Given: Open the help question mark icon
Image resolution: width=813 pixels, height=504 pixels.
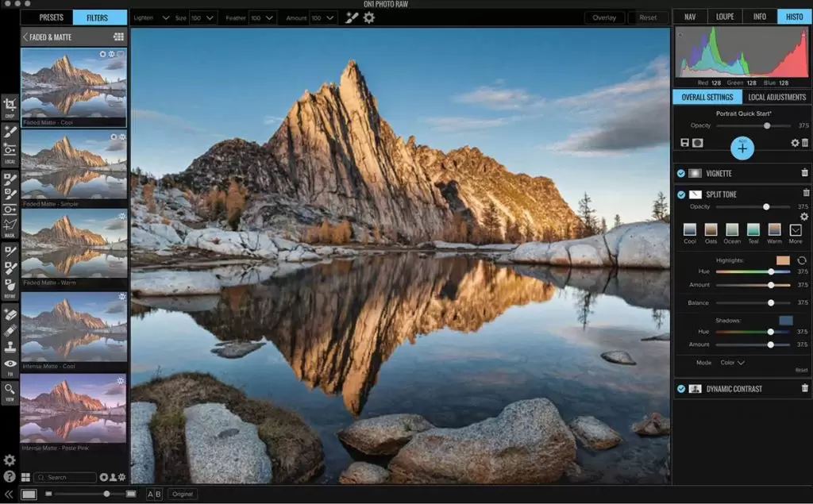Looking at the screenshot, I should [x=10, y=476].
